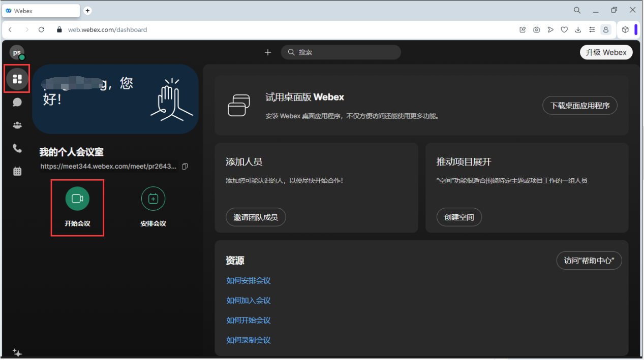Reload the page with refresh icon

(x=42, y=30)
